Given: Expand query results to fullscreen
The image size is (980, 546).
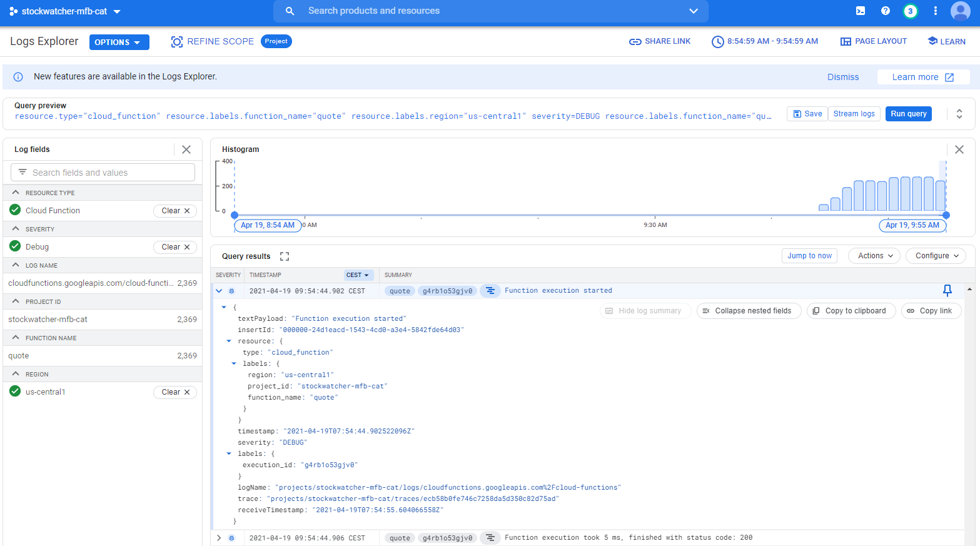Looking at the screenshot, I should (x=285, y=256).
